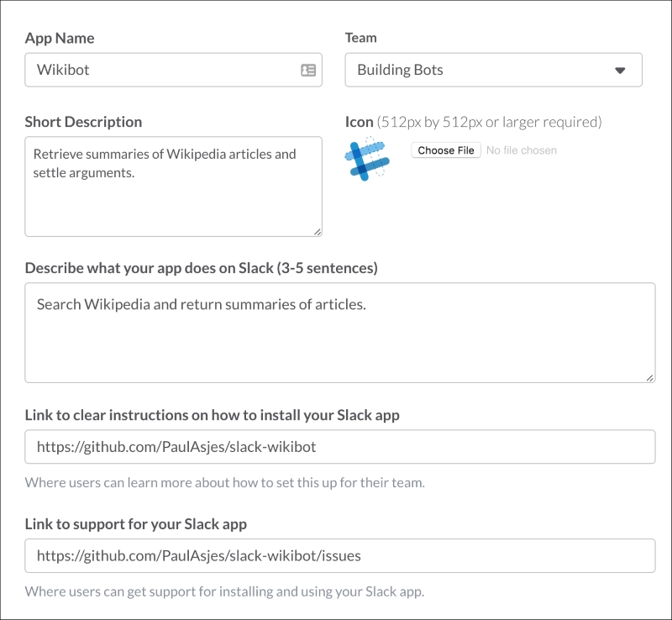672x620 pixels.
Task: Click inside the Short Description text area
Action: point(173,187)
